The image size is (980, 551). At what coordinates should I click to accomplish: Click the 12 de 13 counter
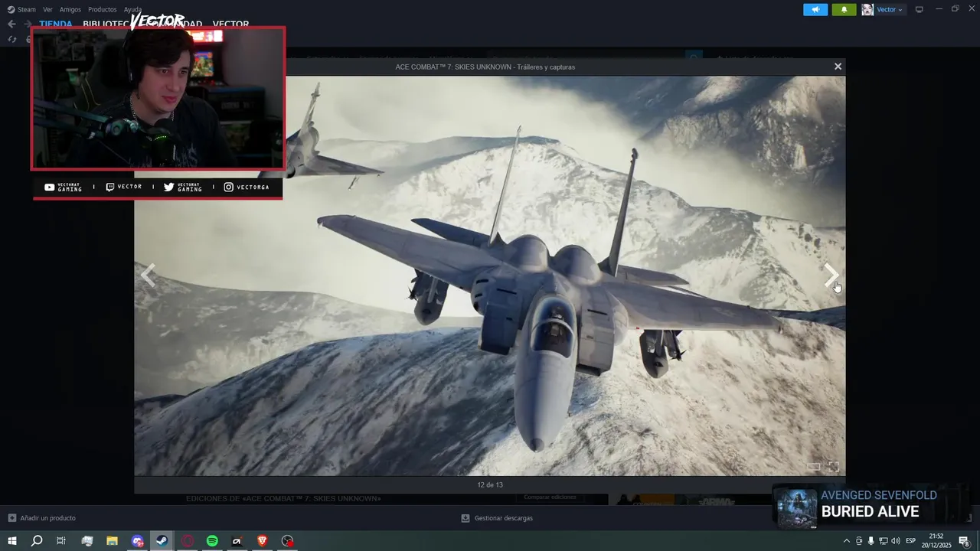coord(490,484)
